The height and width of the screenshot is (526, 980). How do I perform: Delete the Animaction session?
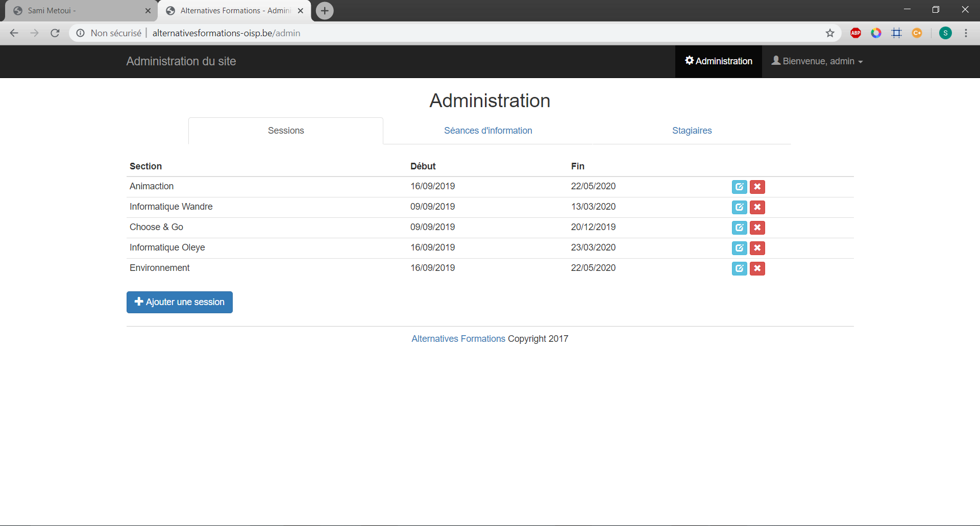757,187
